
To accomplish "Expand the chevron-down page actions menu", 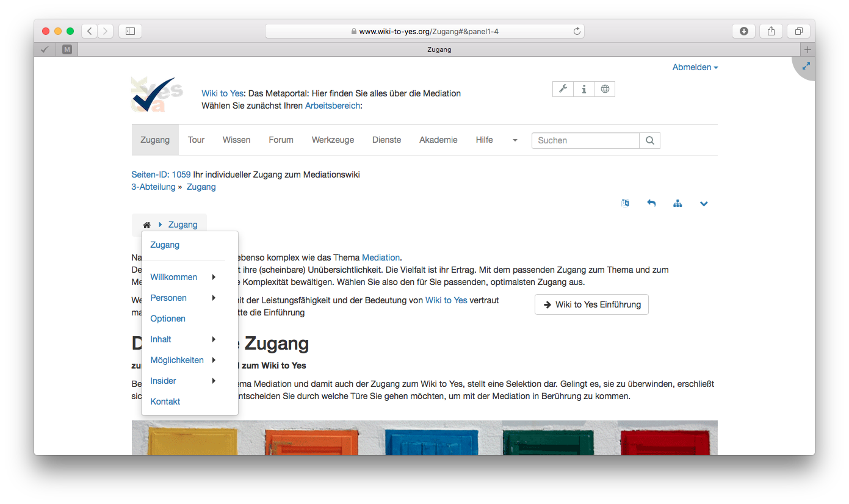I will (x=704, y=203).
